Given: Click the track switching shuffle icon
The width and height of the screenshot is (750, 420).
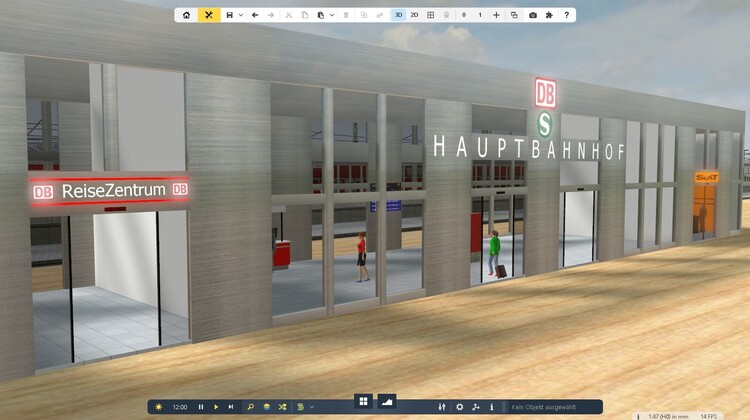Looking at the screenshot, I should point(282,407).
